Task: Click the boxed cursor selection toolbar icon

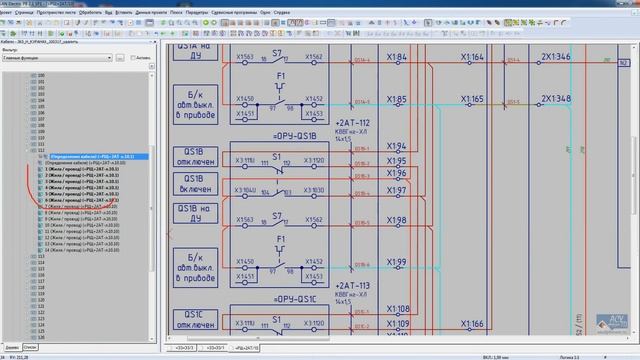Action: coord(428,23)
